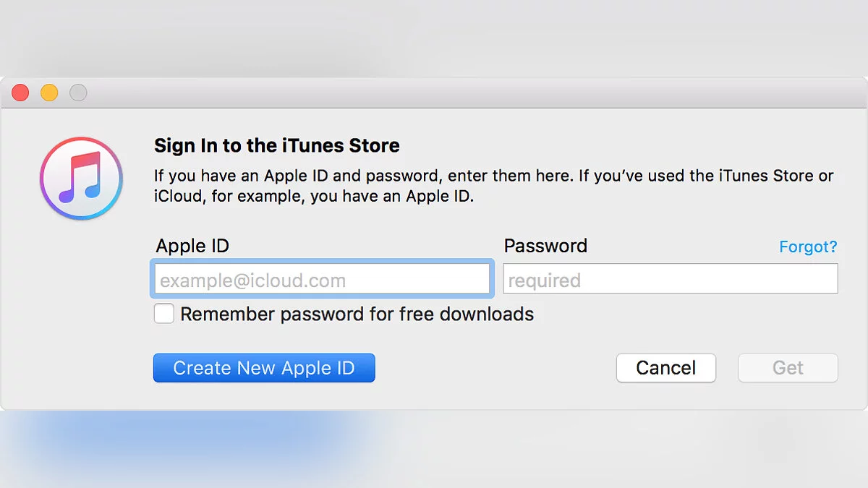
Task: Minimize the dialog using the yellow button
Action: pyautogui.click(x=49, y=93)
